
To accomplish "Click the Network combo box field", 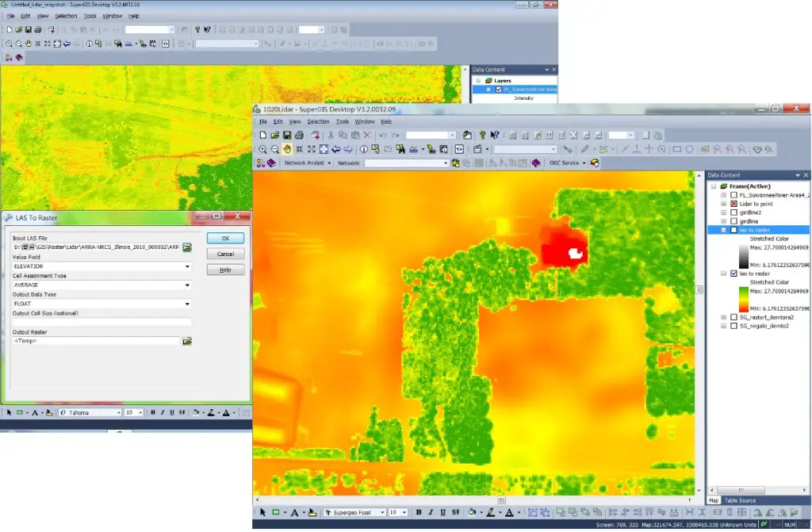I will [407, 163].
